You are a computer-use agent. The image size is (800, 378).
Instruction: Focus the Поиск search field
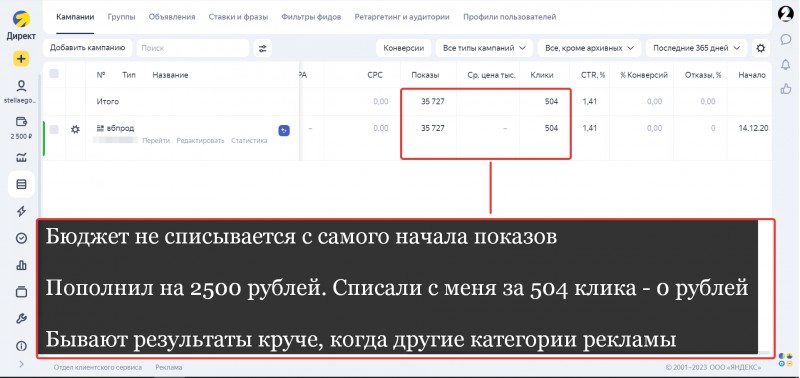coord(193,48)
